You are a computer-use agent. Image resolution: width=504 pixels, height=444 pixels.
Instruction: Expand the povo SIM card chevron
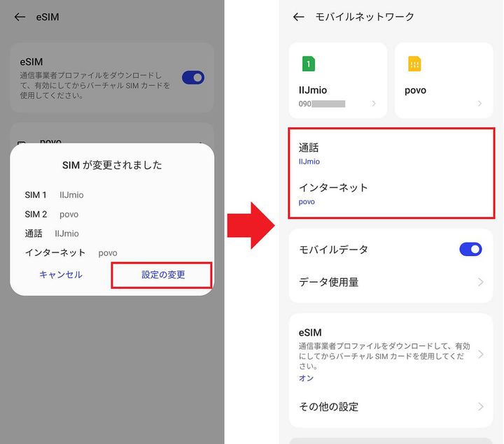pos(479,103)
